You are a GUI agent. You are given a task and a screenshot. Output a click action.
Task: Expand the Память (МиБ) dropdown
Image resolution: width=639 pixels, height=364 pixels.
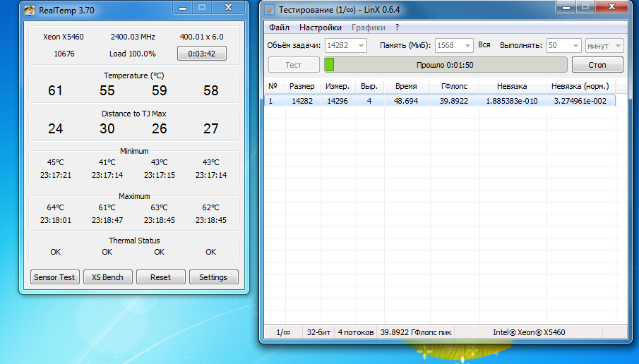point(467,46)
